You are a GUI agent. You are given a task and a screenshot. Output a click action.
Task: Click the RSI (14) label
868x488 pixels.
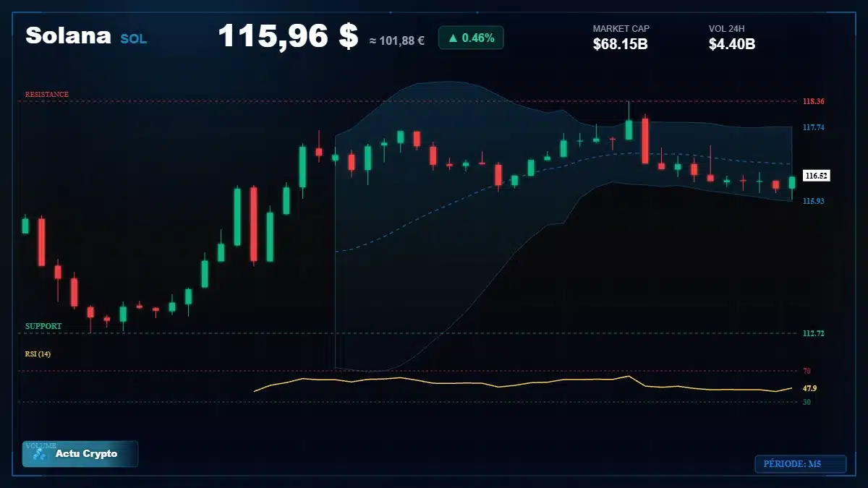38,354
